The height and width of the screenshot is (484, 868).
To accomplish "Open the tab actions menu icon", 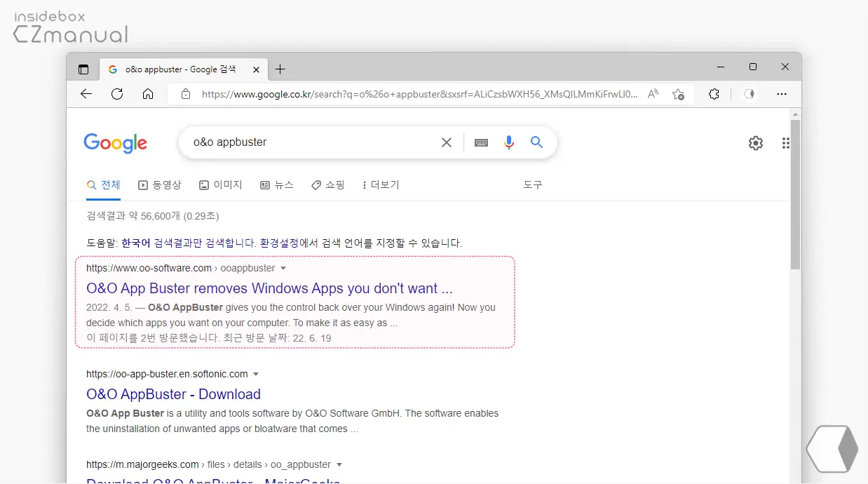I will click(83, 69).
